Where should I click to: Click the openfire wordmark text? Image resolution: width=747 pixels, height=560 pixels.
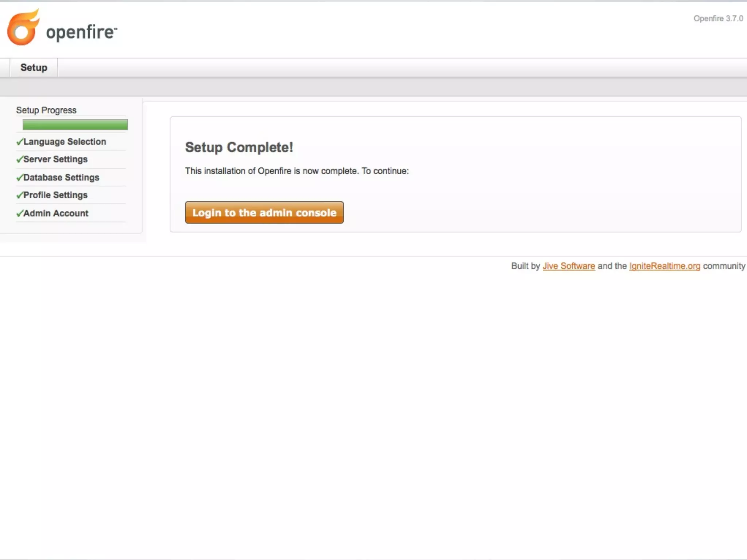coord(81,32)
